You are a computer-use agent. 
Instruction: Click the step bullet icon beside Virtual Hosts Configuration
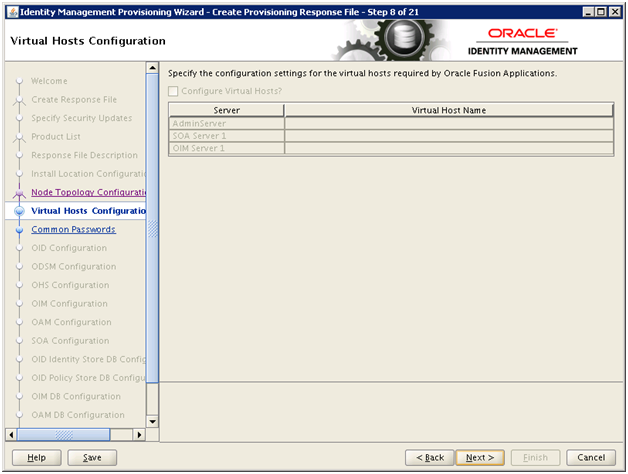pos(19,211)
